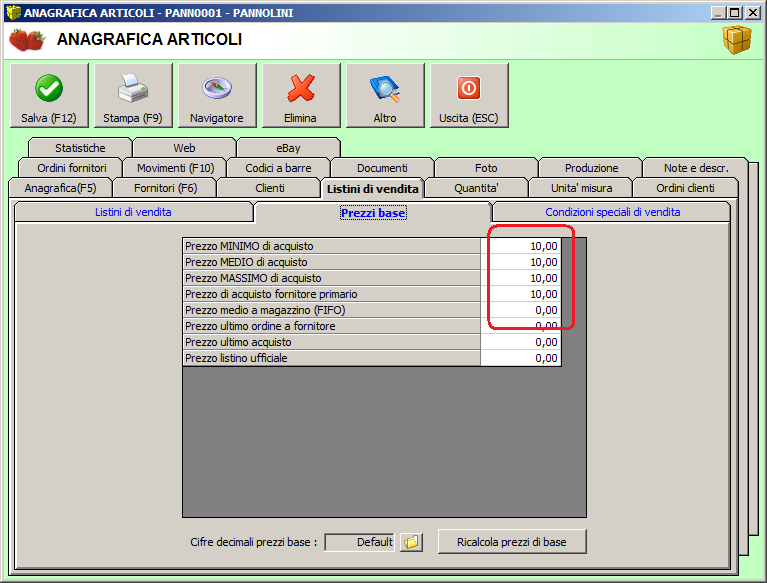
Task: Select the Prezzi base sub-tab
Action: (x=373, y=213)
